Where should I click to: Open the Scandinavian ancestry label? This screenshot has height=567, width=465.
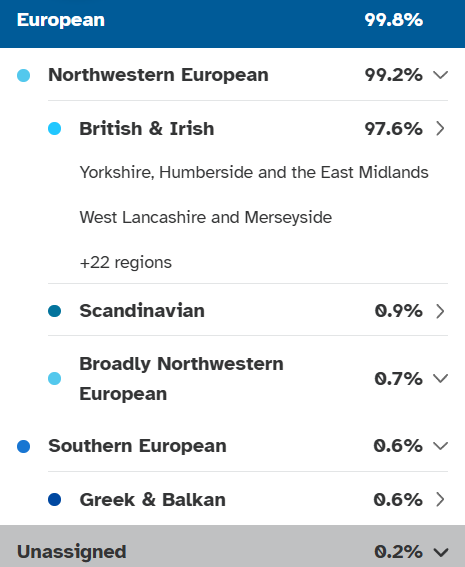pos(142,311)
